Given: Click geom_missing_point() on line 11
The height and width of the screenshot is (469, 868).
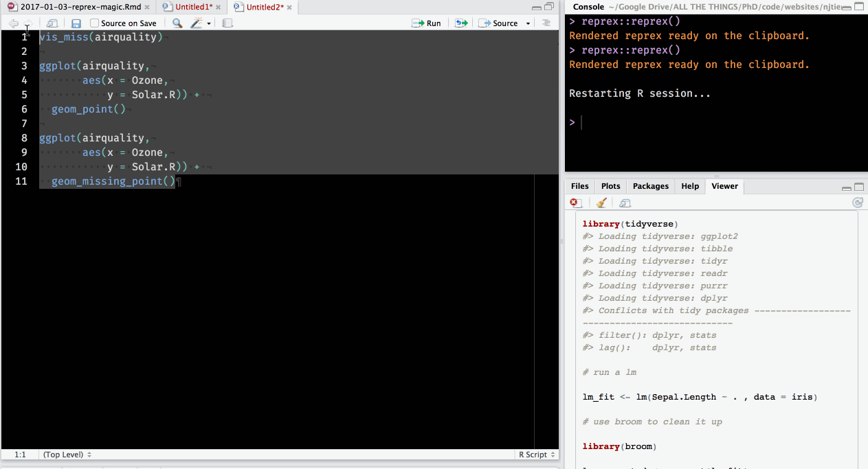Looking at the screenshot, I should coord(113,181).
